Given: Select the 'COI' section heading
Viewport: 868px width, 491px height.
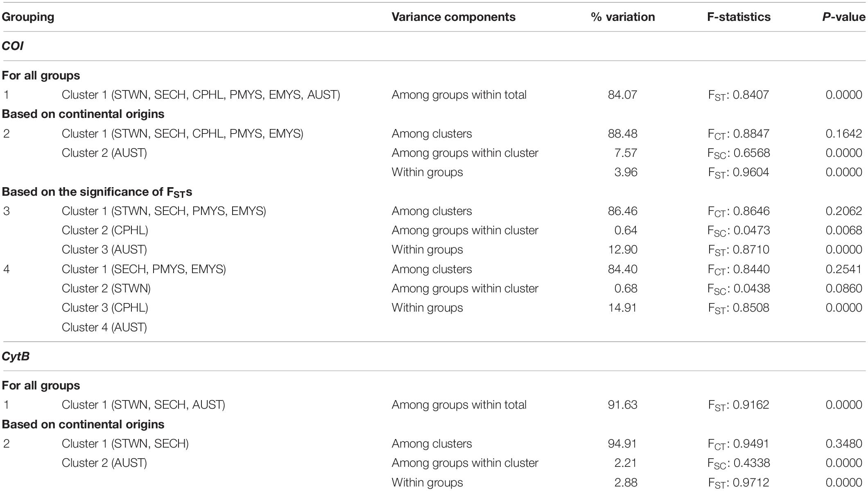Looking at the screenshot, I should (13, 46).
